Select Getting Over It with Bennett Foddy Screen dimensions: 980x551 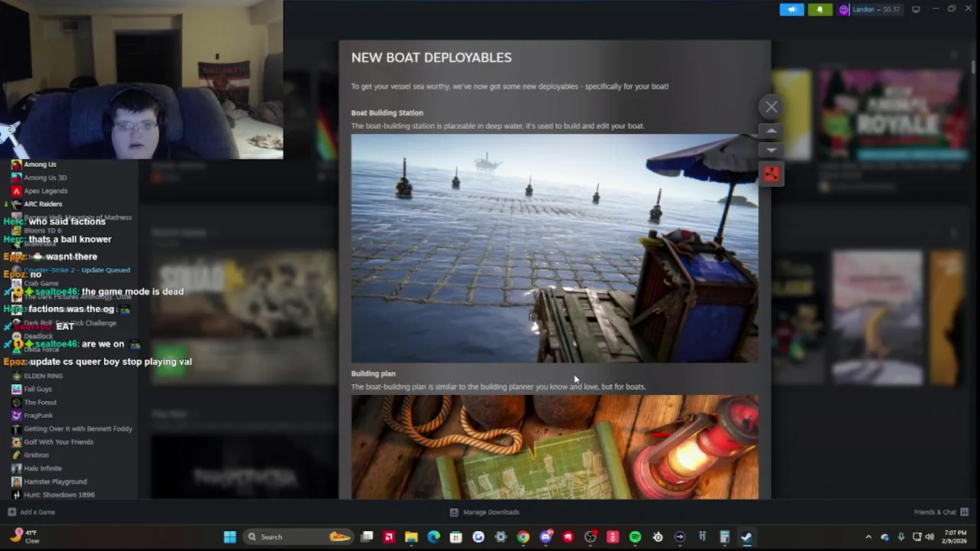pyautogui.click(x=77, y=429)
